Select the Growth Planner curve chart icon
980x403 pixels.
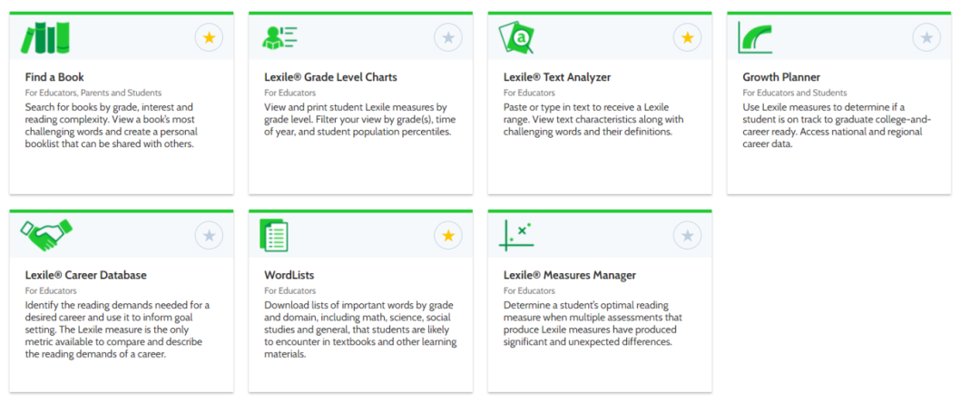(x=754, y=37)
